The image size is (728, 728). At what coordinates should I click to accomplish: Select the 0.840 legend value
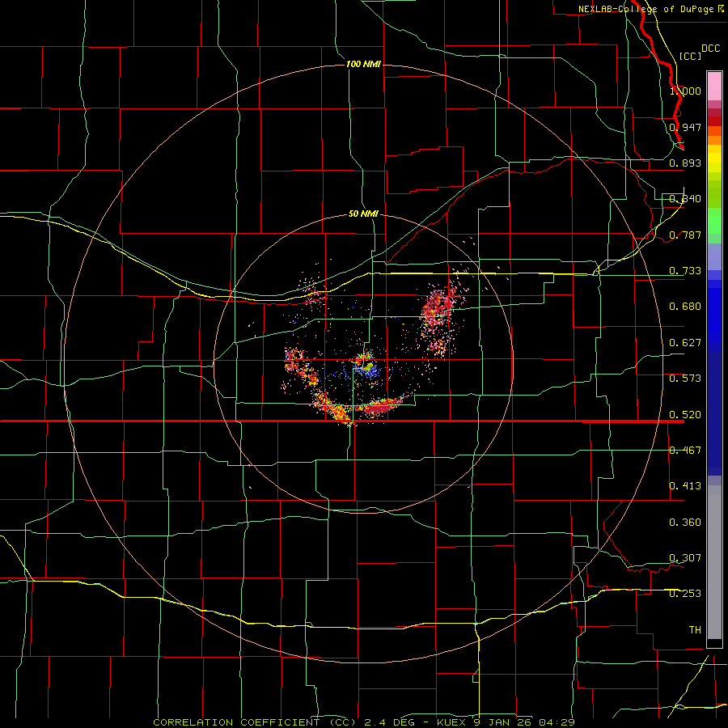(685, 199)
